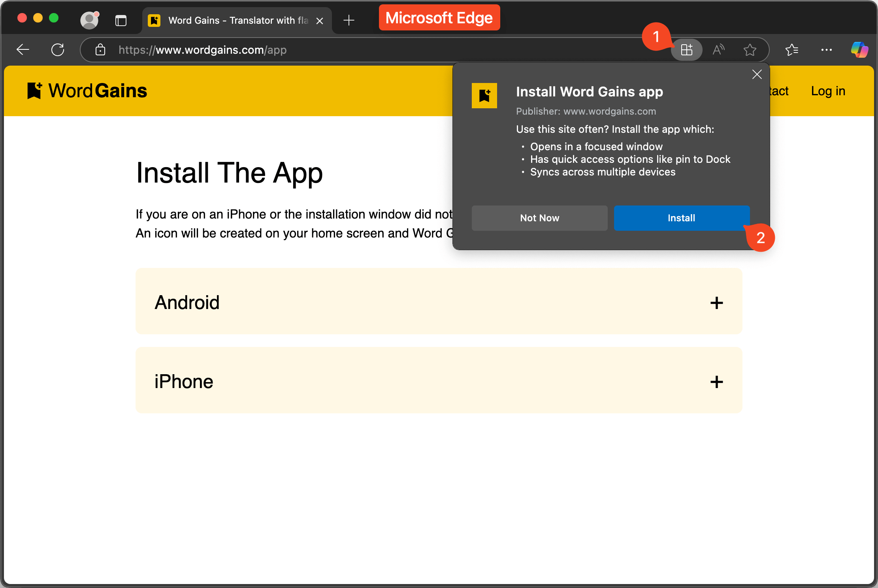Screen dimensions: 878x588
Task: Click the macOS green fullscreen button
Action: coord(54,18)
